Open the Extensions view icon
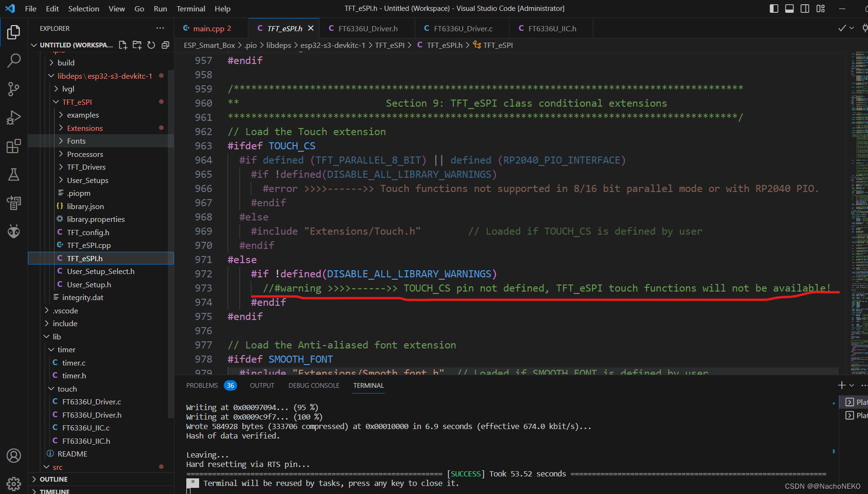Viewport: 868px width, 494px height. pyautogui.click(x=14, y=146)
